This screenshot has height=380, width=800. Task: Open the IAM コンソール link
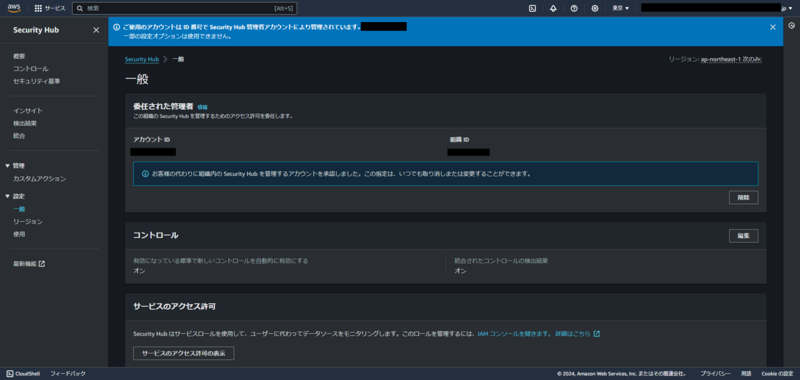pyautogui.click(x=514, y=334)
